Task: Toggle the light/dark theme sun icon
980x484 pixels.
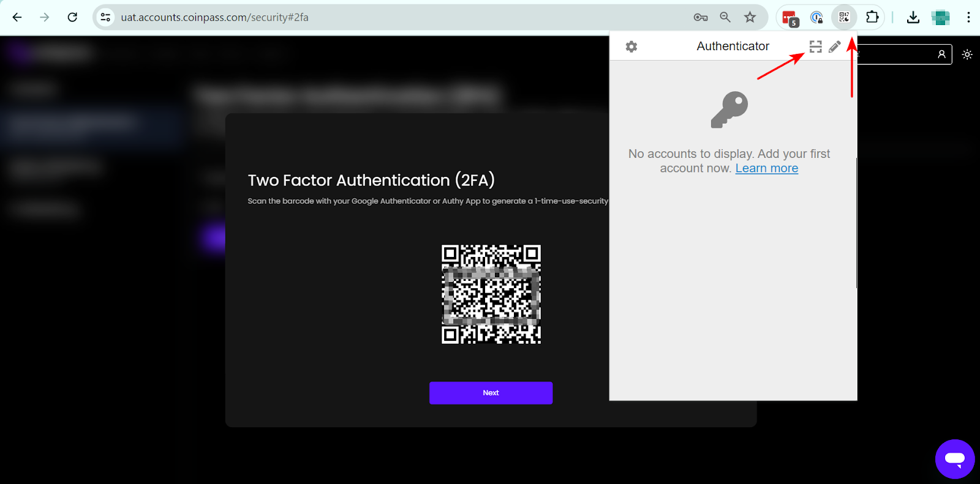Action: coord(967,54)
